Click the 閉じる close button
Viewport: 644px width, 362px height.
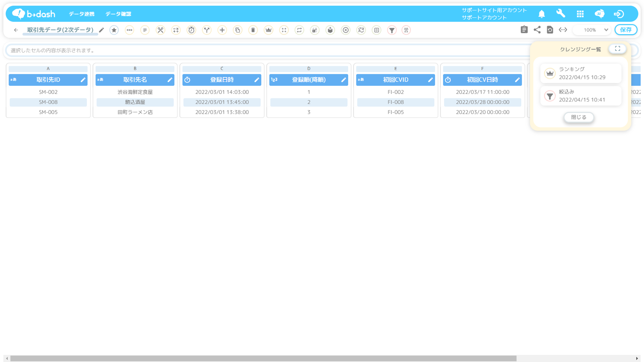pos(579,117)
